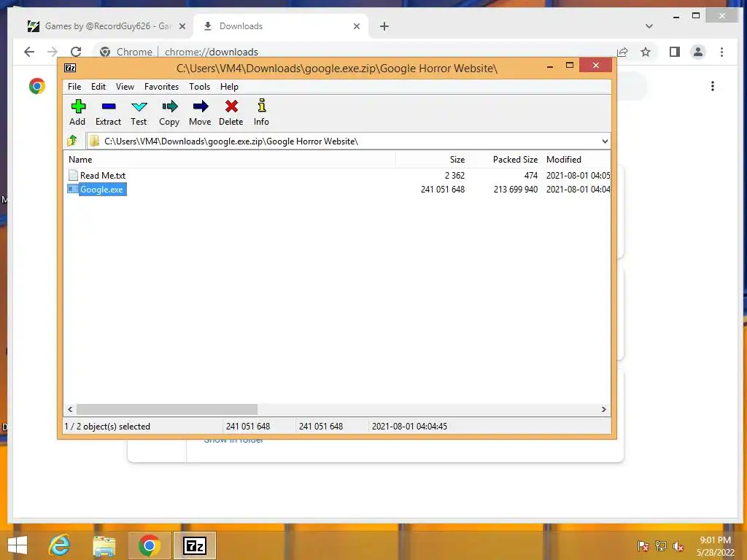Click the Copy toolbar icon

coord(169,106)
